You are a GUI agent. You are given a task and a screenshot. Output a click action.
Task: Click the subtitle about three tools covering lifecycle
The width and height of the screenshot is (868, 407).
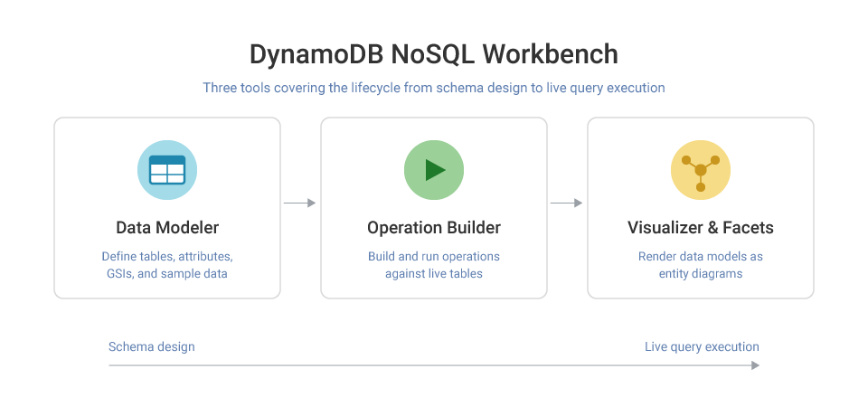point(434,88)
